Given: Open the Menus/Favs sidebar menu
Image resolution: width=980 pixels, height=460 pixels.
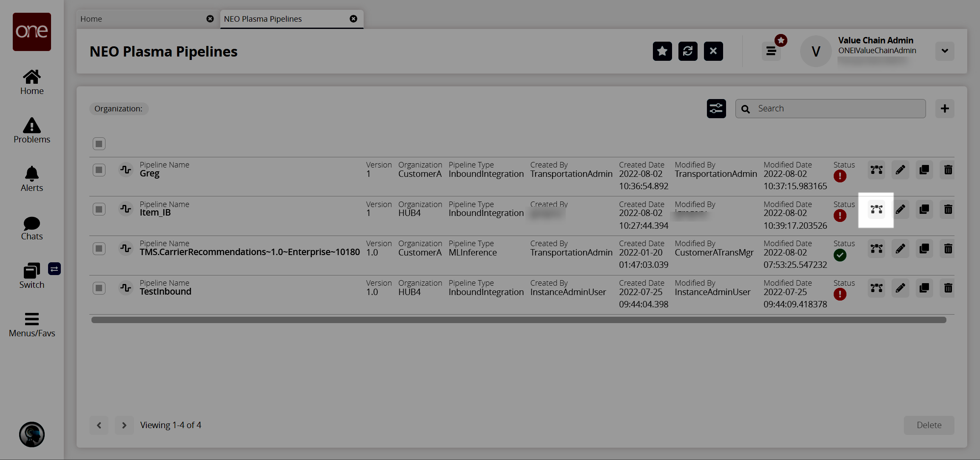Looking at the screenshot, I should click(x=32, y=325).
